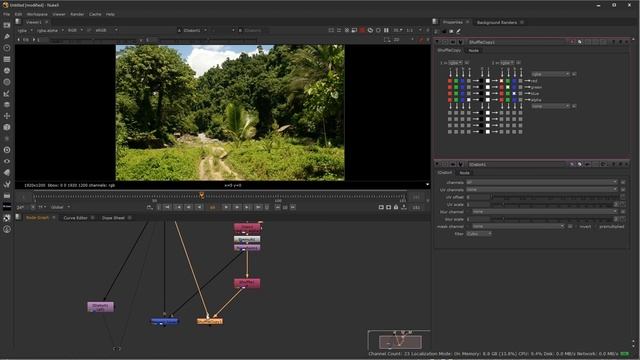Screen dimensions: 640x360
Task: Toggle white constant for red output
Action: pos(488,81)
